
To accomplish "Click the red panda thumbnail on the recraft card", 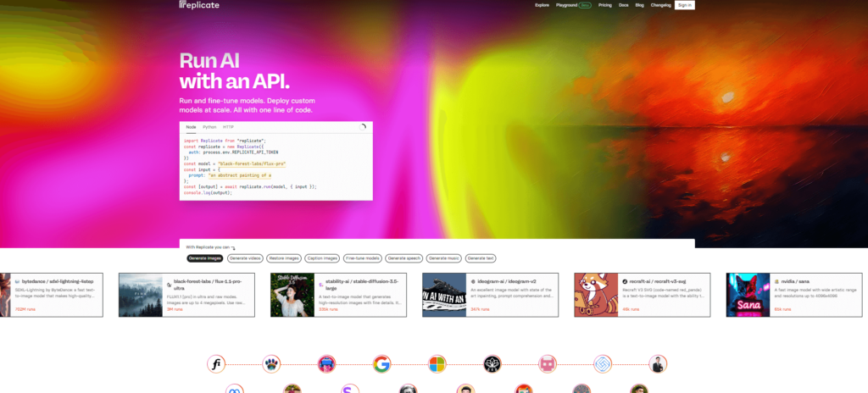I will [x=596, y=295].
